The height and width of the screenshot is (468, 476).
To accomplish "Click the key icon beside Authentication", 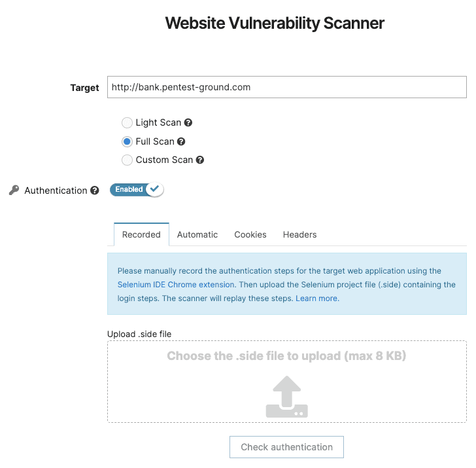I will tap(14, 190).
